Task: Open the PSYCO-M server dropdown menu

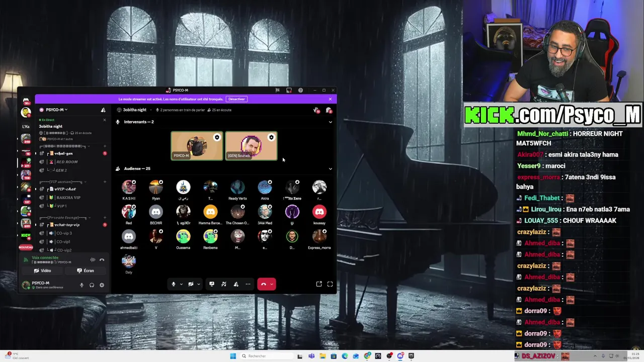Action: (x=56, y=110)
